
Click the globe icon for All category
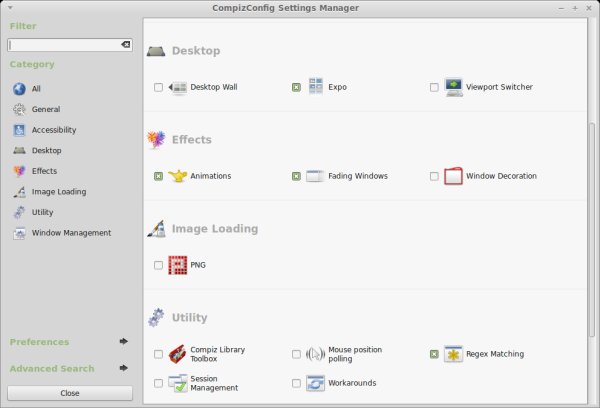(x=19, y=89)
